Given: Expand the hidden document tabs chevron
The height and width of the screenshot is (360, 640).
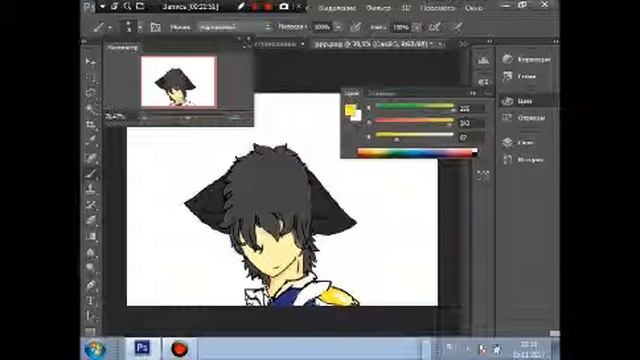Looking at the screenshot, I should (x=463, y=44).
